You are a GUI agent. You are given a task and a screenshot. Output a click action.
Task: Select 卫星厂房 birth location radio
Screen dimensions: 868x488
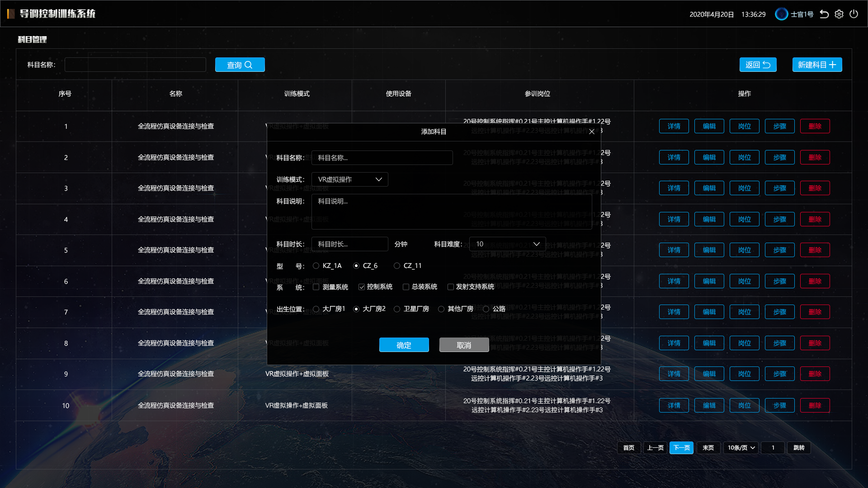point(397,309)
